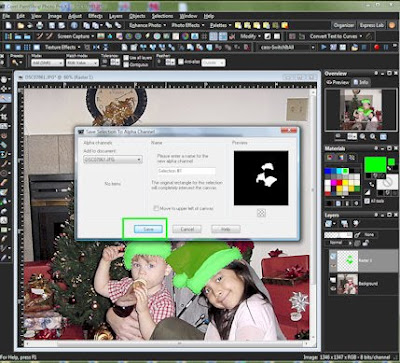The width and height of the screenshot is (400, 363).
Task: Select the Text tool
Action: pos(4,220)
